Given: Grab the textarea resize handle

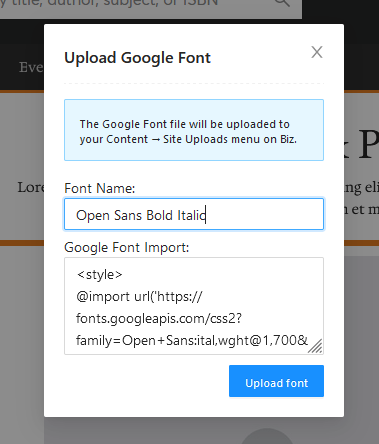Looking at the screenshot, I should pyautogui.click(x=315, y=346).
